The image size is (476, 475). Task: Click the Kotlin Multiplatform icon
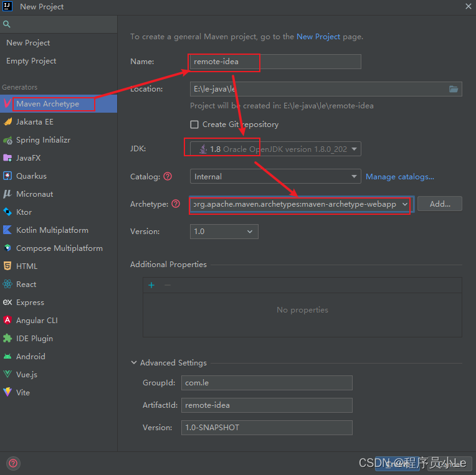coord(7,230)
